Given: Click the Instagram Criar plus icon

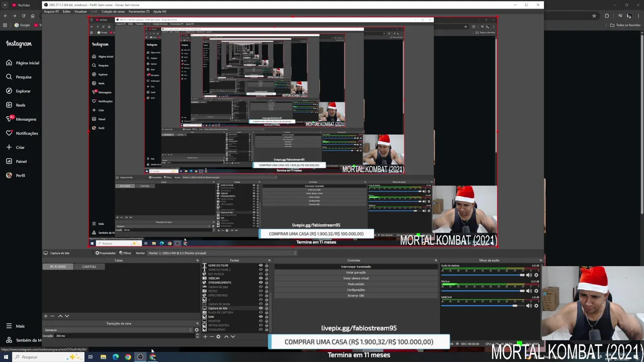Looking at the screenshot, I should click(x=9, y=147).
